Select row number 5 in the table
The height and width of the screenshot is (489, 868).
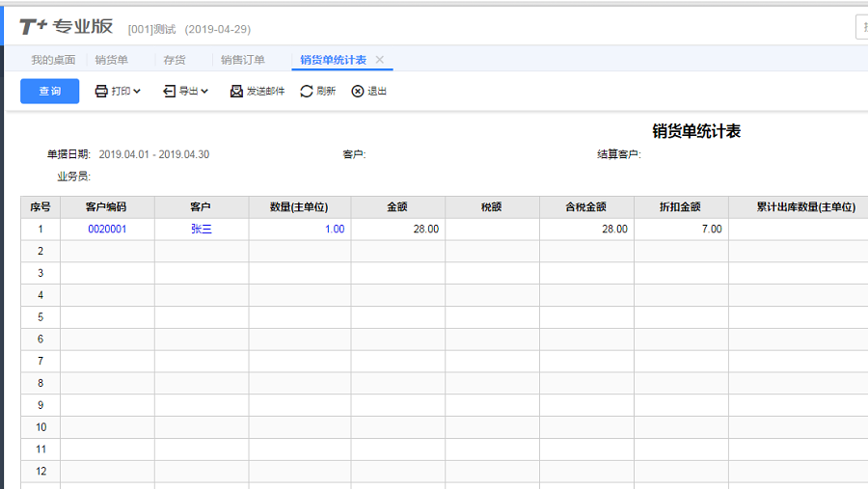[41, 317]
